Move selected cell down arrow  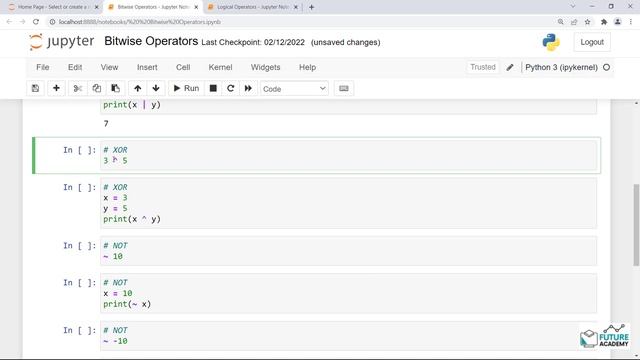156,89
